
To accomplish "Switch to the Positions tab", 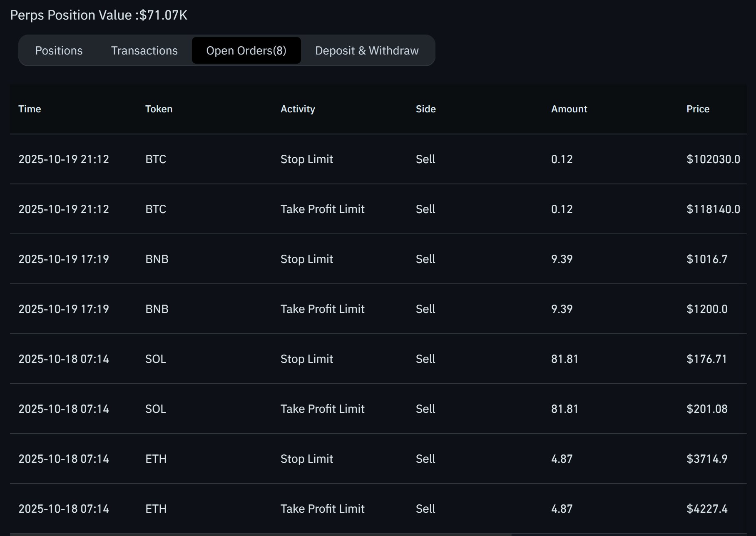I will point(59,51).
